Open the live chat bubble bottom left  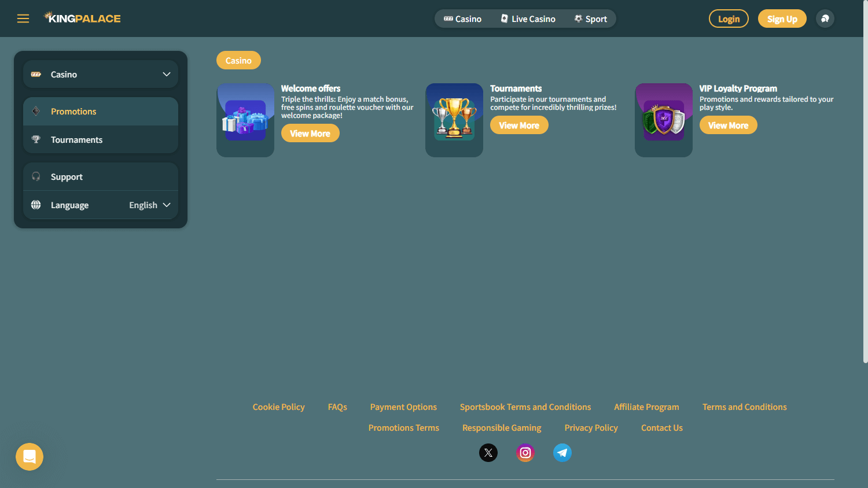[29, 457]
